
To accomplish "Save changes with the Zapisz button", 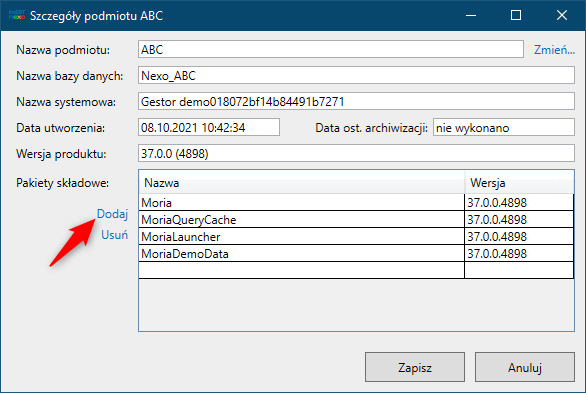I will coord(415,367).
